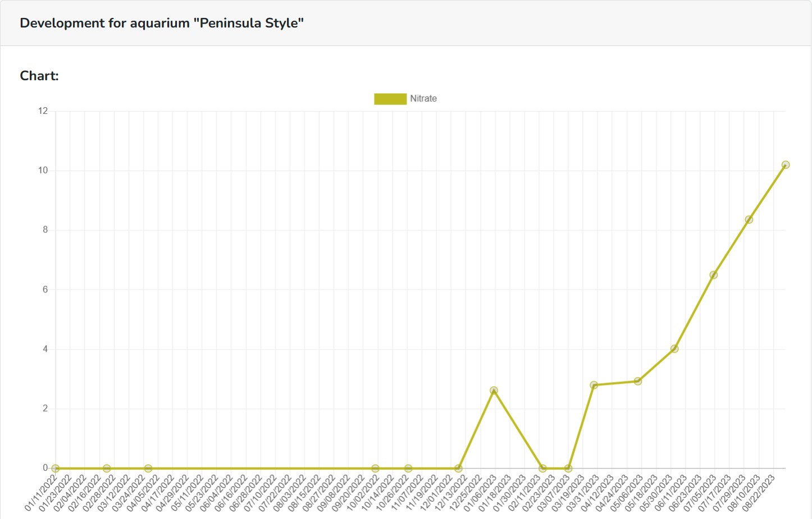812x519 pixels.
Task: Select the data point near 2.9 in May 2023
Action: point(637,382)
